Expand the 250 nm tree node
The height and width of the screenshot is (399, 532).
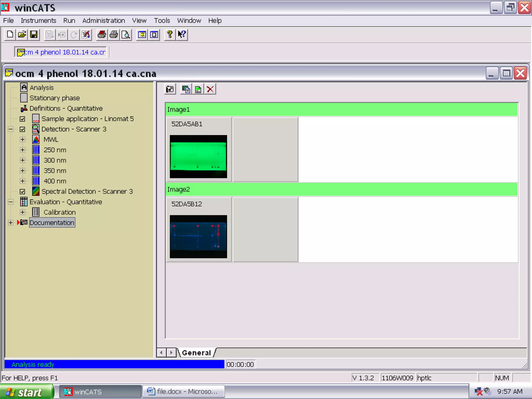(23, 150)
